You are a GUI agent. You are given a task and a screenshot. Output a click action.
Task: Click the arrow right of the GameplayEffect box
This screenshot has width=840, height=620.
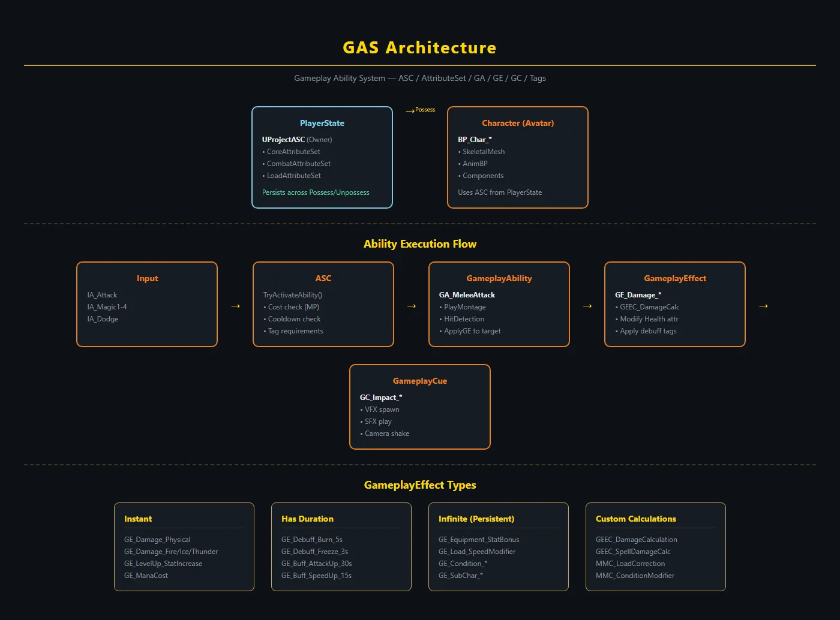pyautogui.click(x=763, y=306)
